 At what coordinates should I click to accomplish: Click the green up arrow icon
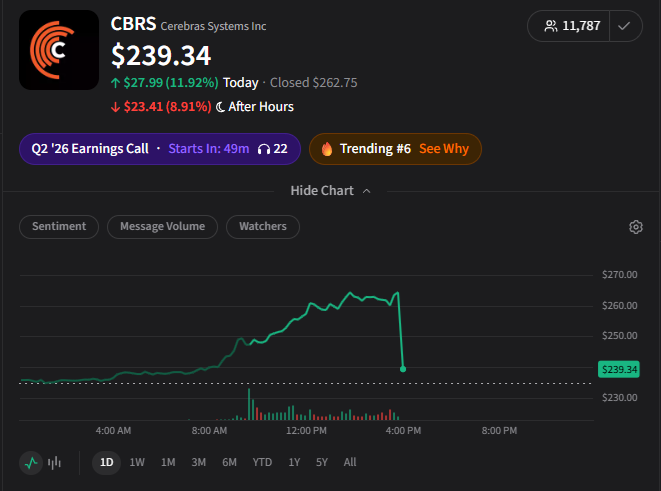coord(115,83)
